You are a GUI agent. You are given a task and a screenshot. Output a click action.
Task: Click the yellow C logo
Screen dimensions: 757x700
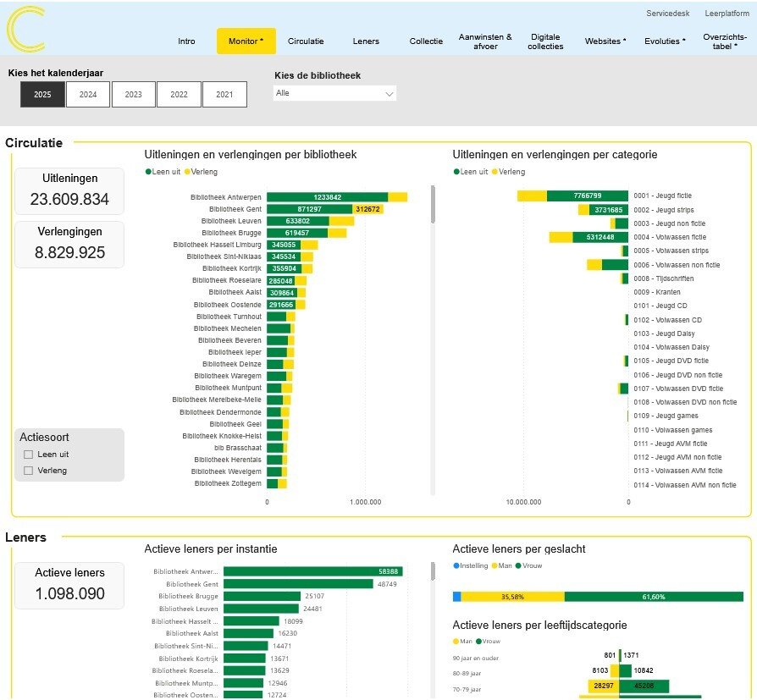[x=25, y=29]
